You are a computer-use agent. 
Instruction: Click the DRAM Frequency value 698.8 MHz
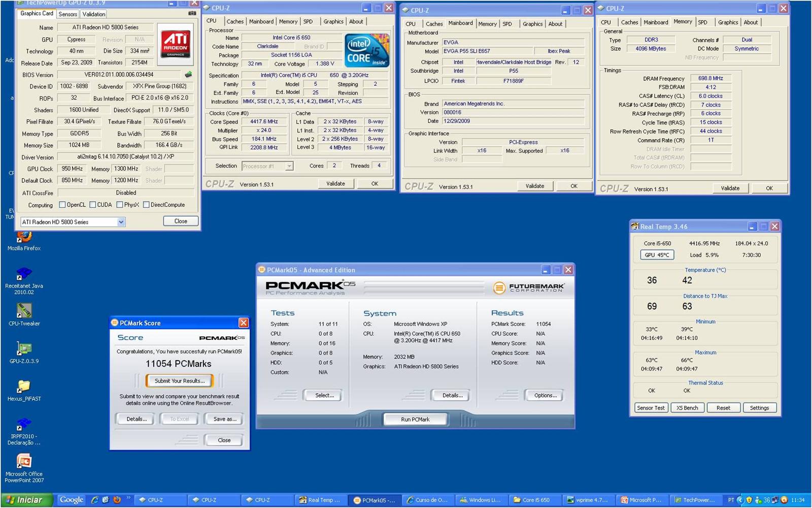coord(710,78)
